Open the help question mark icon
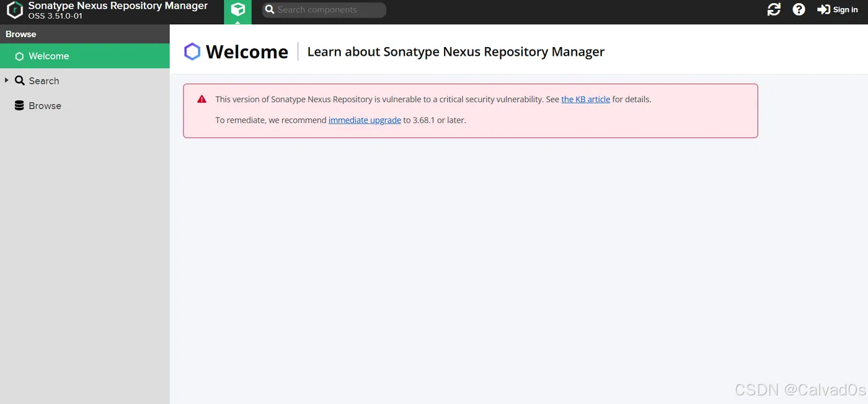Screen dimensions: 868x404 [x=799, y=10]
